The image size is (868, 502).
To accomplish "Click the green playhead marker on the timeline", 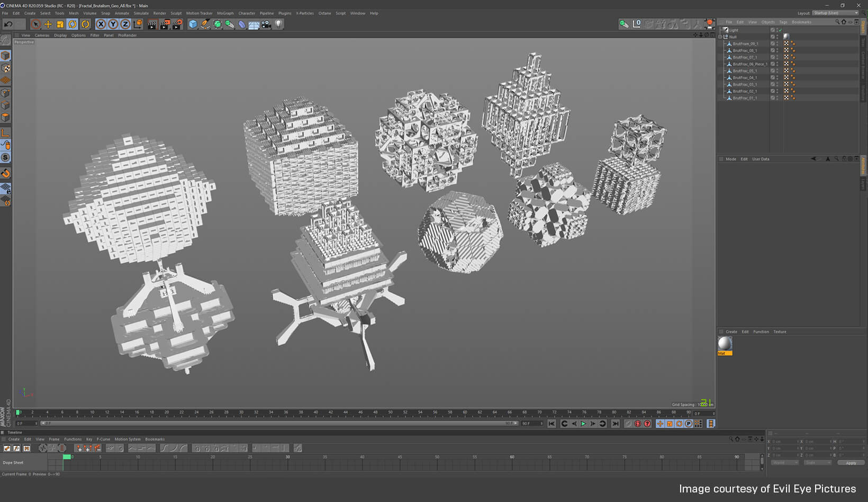I will [x=66, y=456].
